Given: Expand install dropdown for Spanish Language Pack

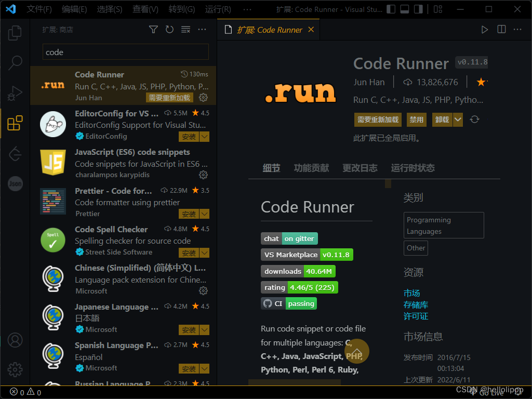Looking at the screenshot, I should pyautogui.click(x=205, y=368).
